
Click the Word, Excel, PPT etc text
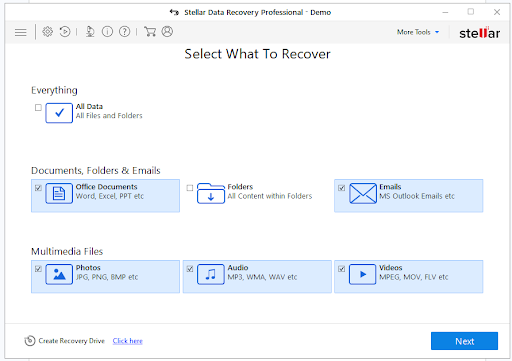click(x=110, y=196)
